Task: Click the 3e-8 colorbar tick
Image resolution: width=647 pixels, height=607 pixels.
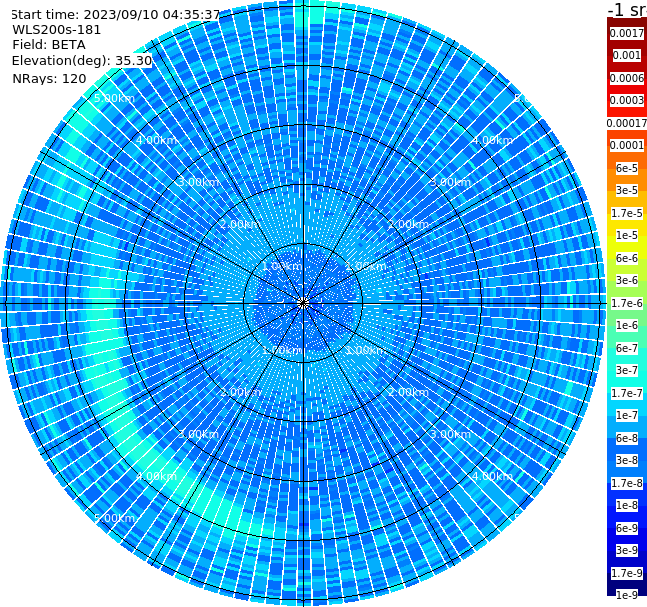Action: [627, 460]
